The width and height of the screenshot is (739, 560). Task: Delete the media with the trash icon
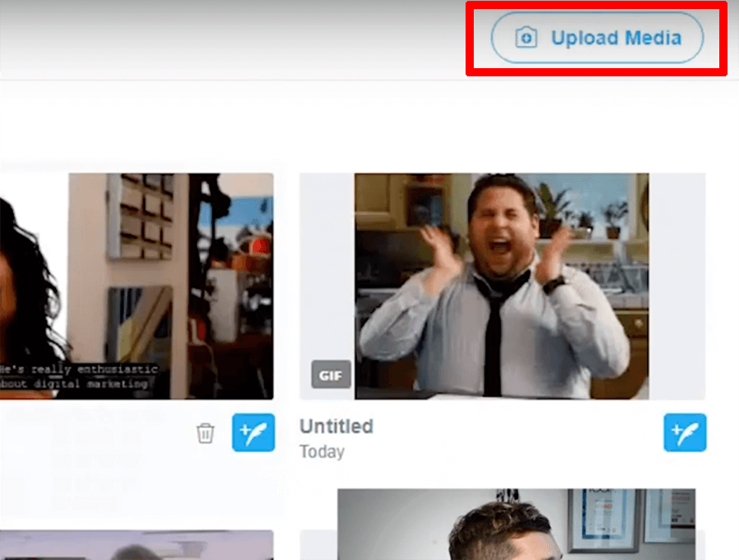tap(205, 433)
